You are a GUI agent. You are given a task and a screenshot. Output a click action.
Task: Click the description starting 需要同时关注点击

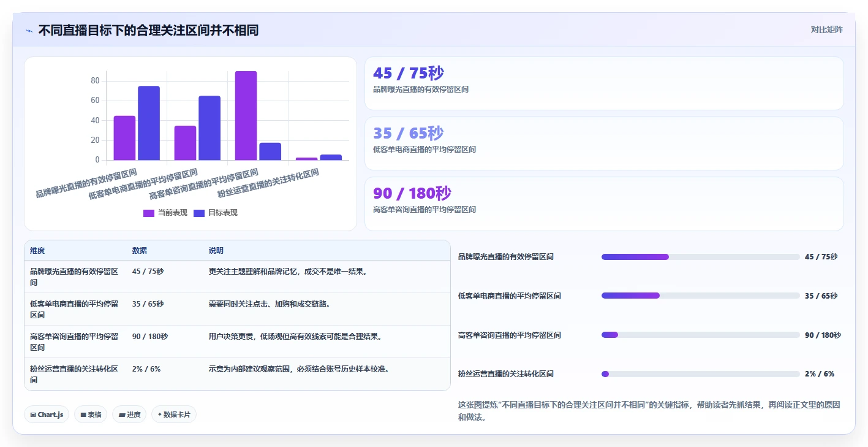pos(271,304)
